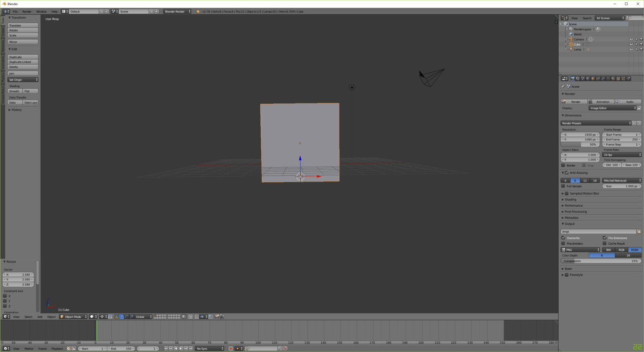The height and width of the screenshot is (352, 644).
Task: Open the Material properties tab (sphere icon)
Action: point(613,79)
